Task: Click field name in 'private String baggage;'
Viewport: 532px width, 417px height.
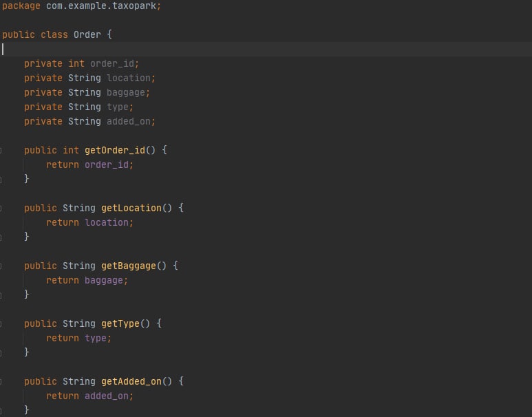Action: pyautogui.click(x=126, y=93)
